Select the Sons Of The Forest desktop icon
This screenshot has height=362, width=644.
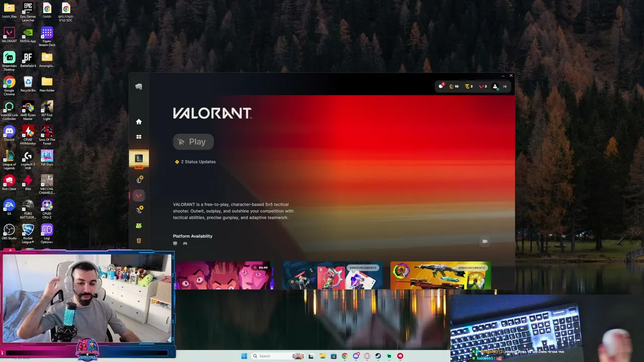pos(47,135)
